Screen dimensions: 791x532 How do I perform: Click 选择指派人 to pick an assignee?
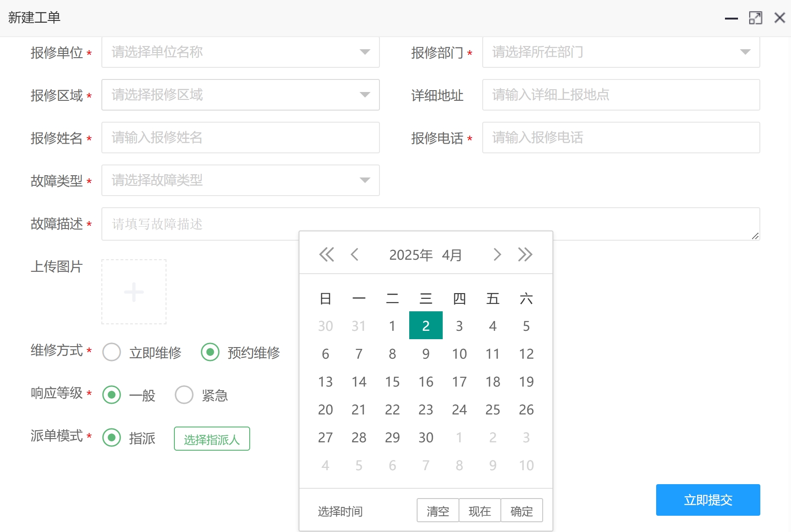[212, 438]
